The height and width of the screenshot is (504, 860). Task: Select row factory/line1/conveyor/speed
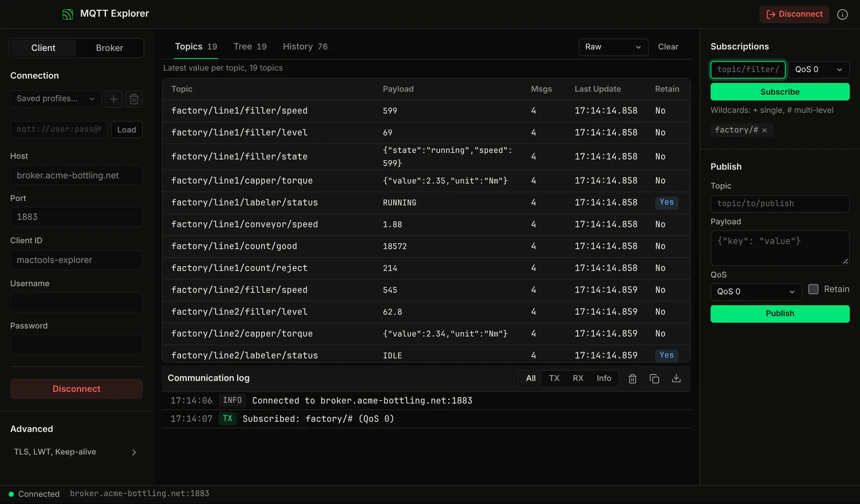pos(426,225)
